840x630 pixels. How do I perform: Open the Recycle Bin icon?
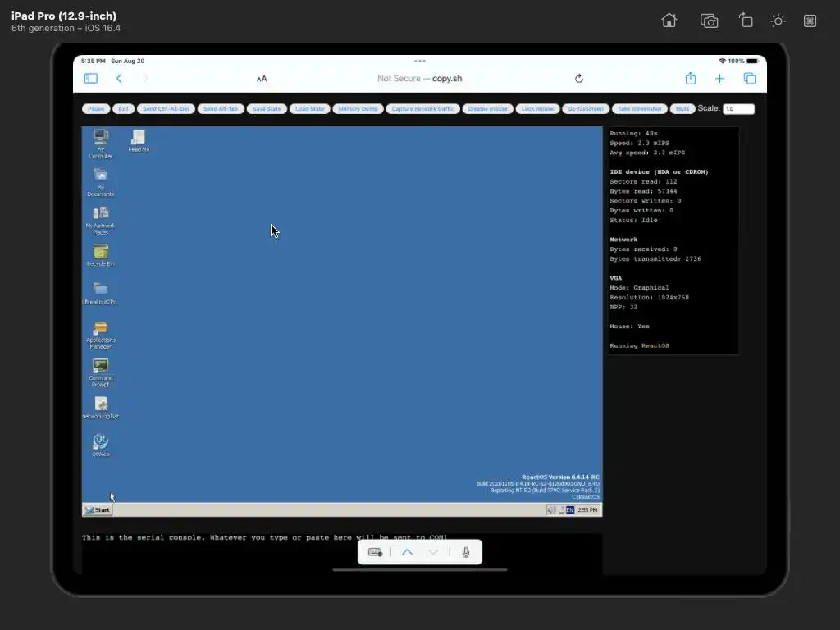tap(101, 255)
